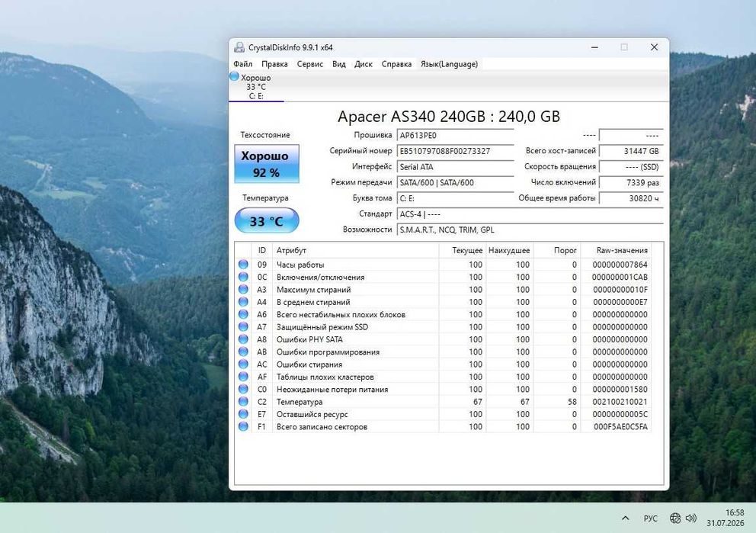
Task: Click the status orb of row F1
Action: coord(243,426)
